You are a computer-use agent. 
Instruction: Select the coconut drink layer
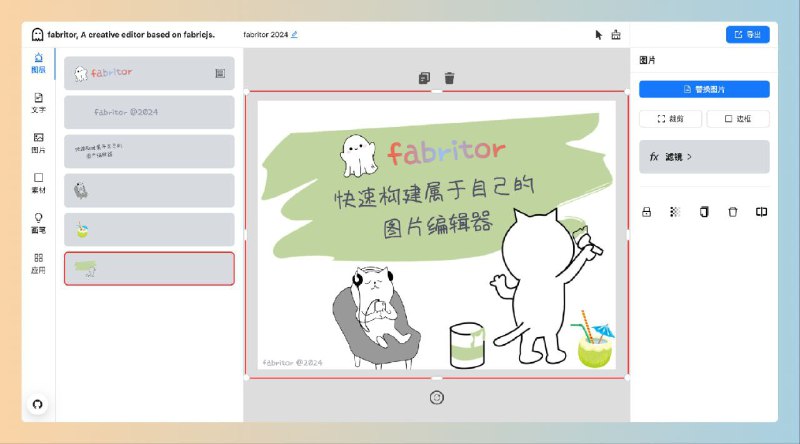coord(149,230)
